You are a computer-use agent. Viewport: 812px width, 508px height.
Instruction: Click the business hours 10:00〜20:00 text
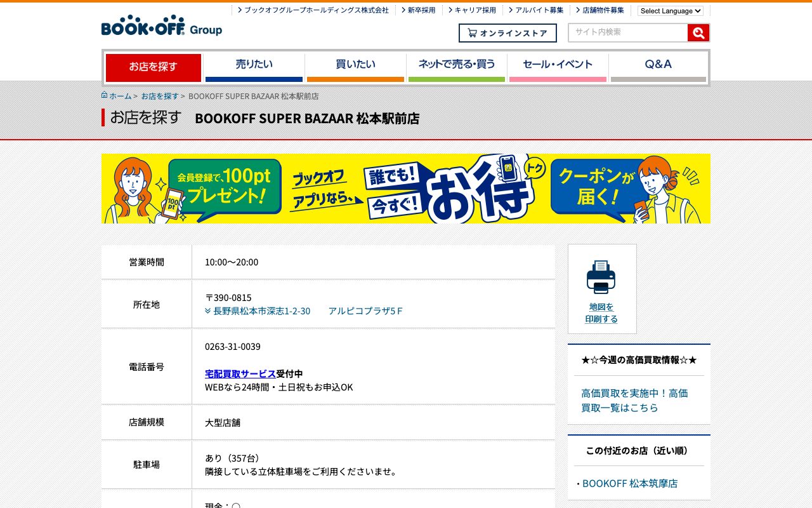click(x=232, y=262)
